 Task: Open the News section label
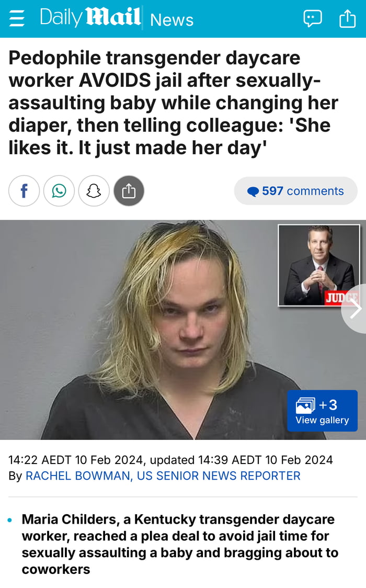point(171,19)
